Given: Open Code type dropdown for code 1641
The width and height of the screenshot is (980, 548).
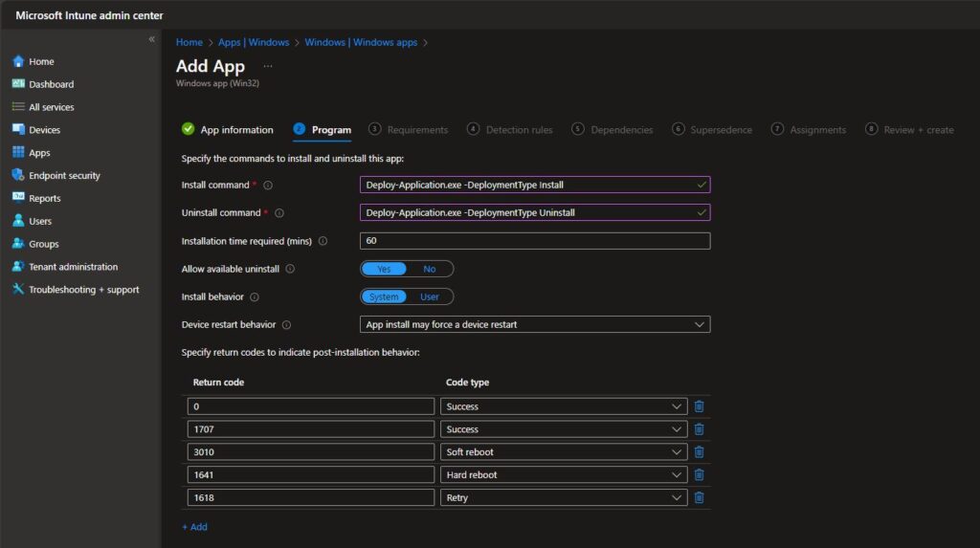Looking at the screenshot, I should point(564,475).
